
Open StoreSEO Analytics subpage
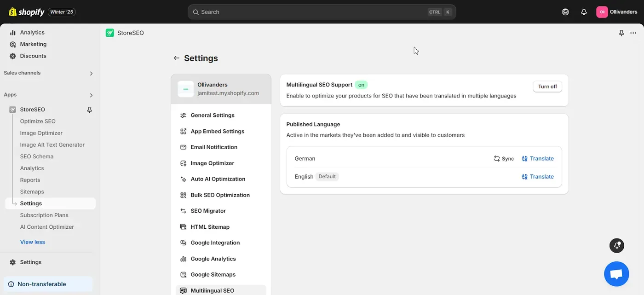pos(32,168)
